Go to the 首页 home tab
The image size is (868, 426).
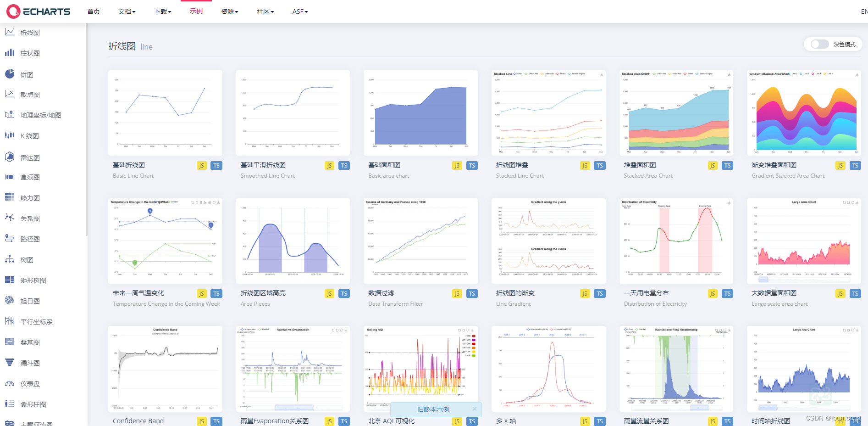(94, 11)
